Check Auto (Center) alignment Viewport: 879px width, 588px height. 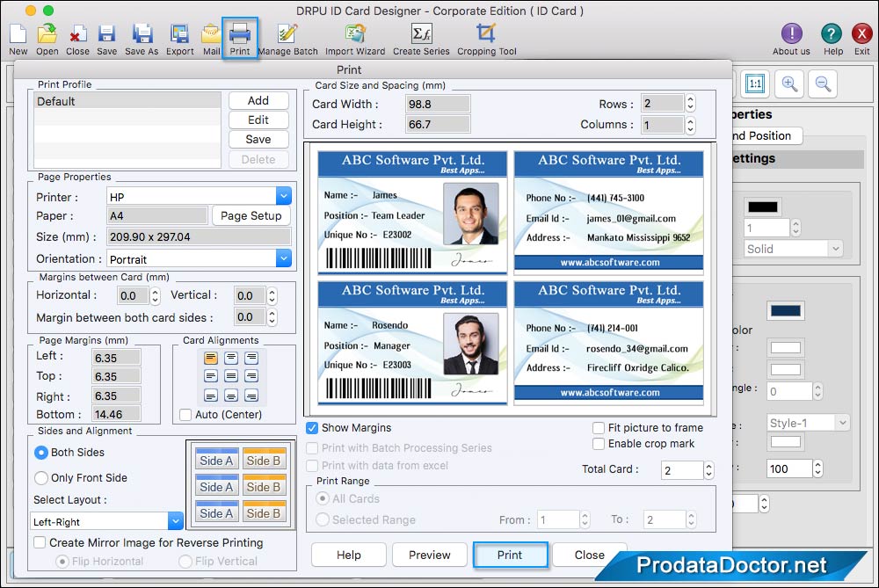185,415
